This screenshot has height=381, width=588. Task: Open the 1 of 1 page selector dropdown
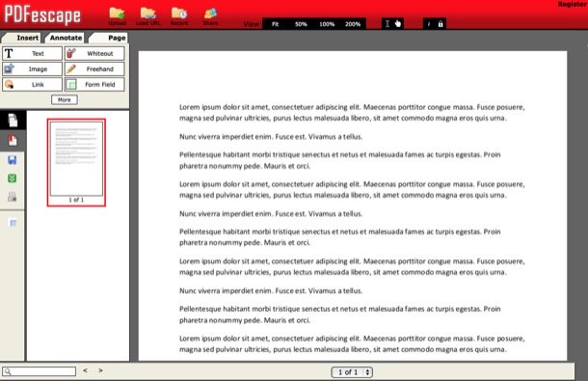(352, 372)
